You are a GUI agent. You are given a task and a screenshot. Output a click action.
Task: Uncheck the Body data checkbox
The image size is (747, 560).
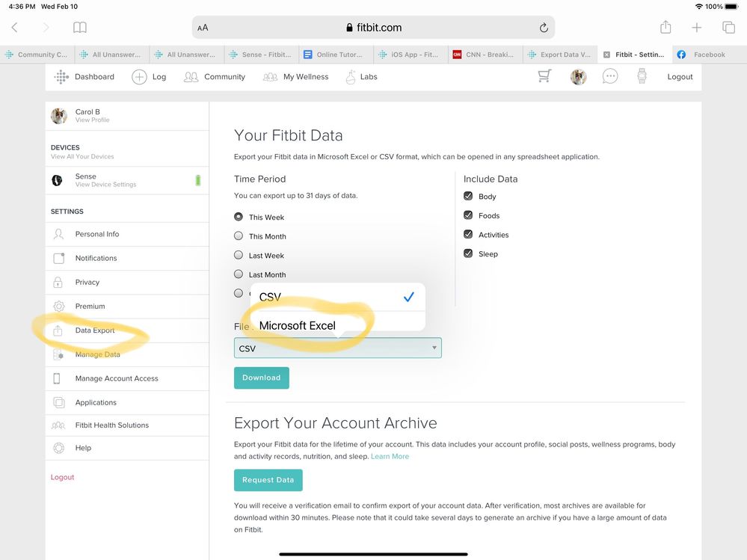tap(468, 196)
